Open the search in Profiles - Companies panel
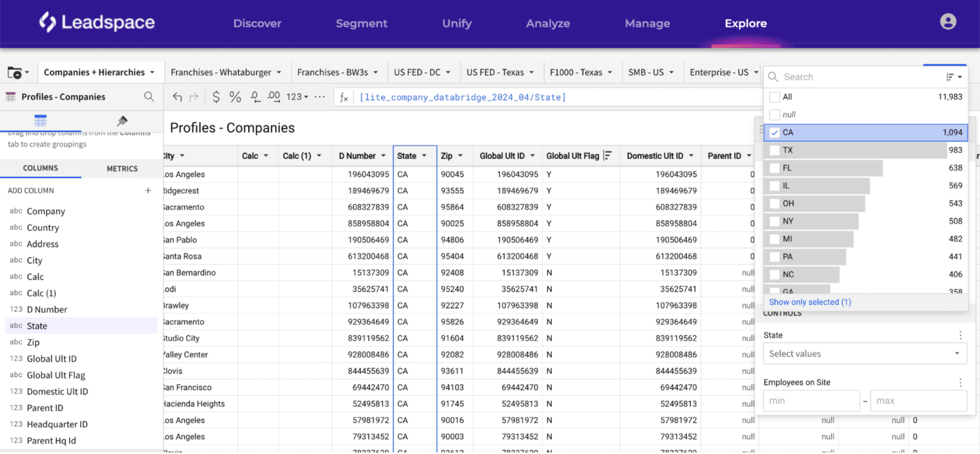Screen dimensions: 980x454 pyautogui.click(x=149, y=97)
